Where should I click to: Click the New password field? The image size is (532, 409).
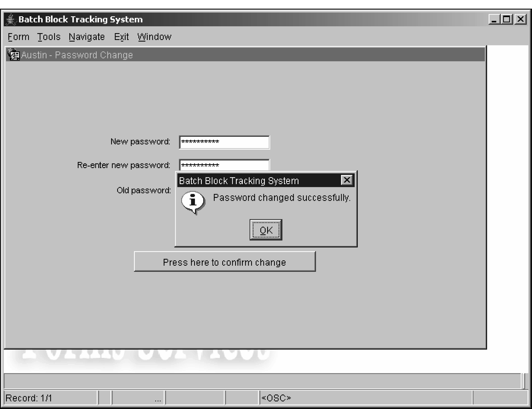pyautogui.click(x=224, y=142)
